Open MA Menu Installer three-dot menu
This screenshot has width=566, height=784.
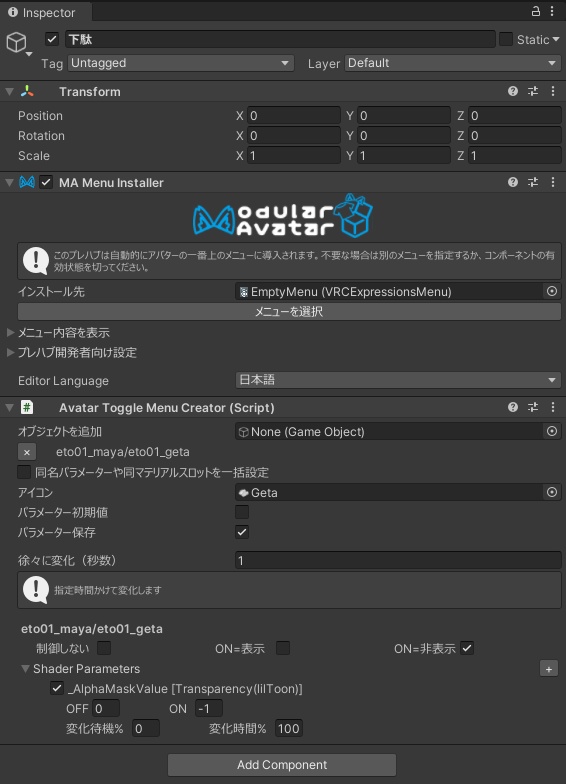(553, 182)
